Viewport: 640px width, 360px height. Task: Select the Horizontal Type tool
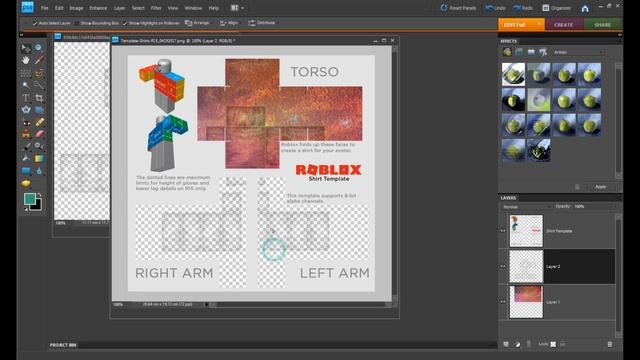(26, 98)
